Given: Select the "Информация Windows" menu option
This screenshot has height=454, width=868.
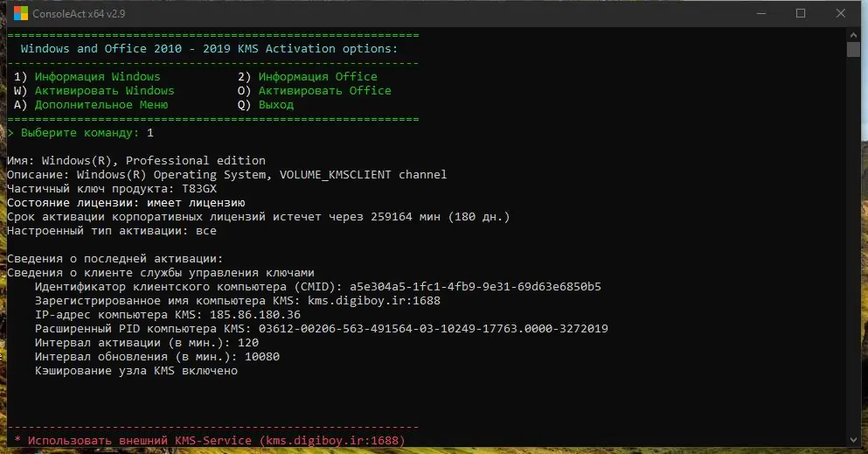Looking at the screenshot, I should (97, 77).
